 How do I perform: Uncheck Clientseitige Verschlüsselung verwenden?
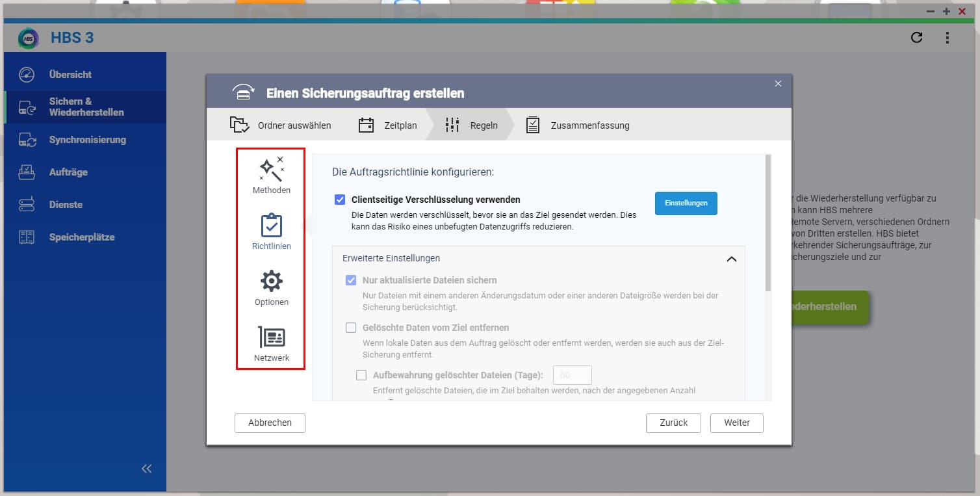click(x=340, y=200)
